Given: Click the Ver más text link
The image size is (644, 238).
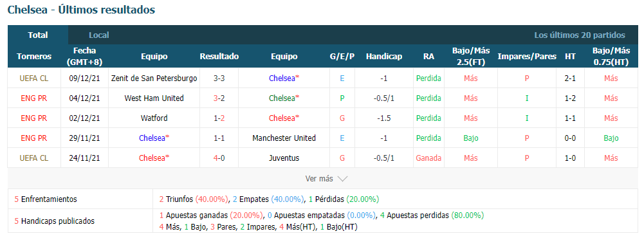Looking at the screenshot, I should (x=319, y=179).
